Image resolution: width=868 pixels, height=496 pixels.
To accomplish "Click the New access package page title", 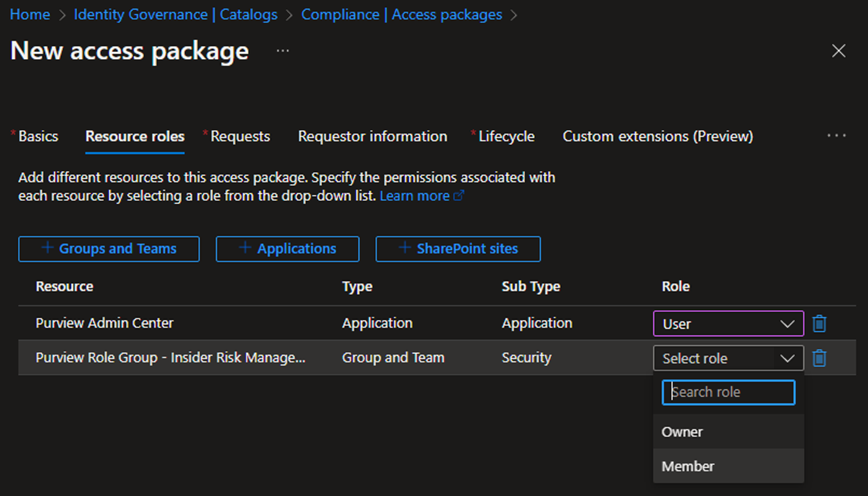I will (130, 51).
